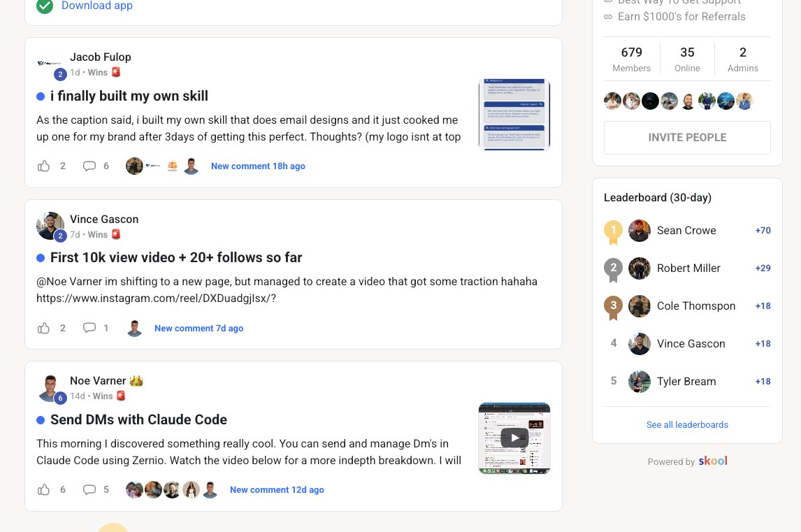Open Robert Miller's leaderboard profile

(688, 268)
